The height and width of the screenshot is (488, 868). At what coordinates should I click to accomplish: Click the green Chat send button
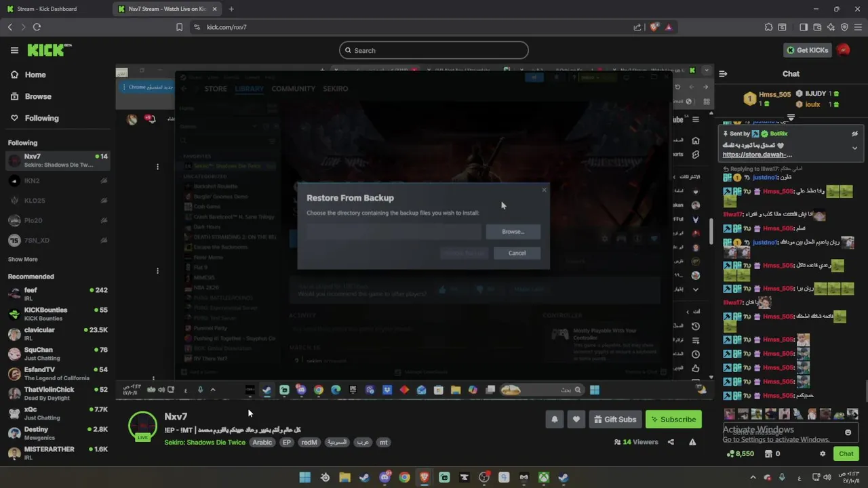846,454
